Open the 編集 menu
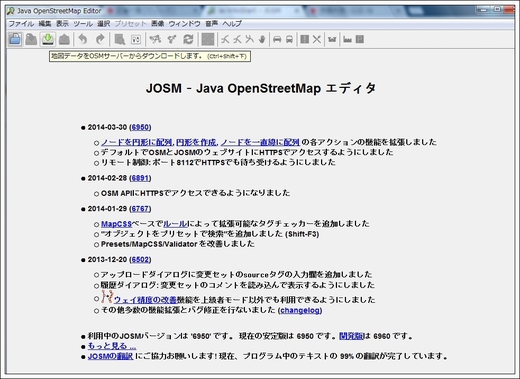 44,24
